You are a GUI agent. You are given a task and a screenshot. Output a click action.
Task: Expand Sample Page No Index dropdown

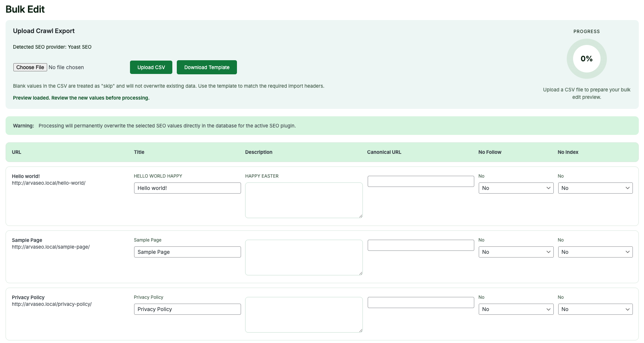pyautogui.click(x=595, y=252)
